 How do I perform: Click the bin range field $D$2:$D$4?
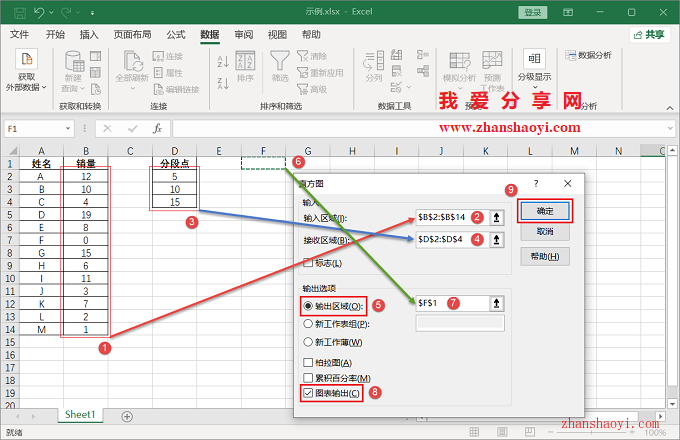click(452, 239)
